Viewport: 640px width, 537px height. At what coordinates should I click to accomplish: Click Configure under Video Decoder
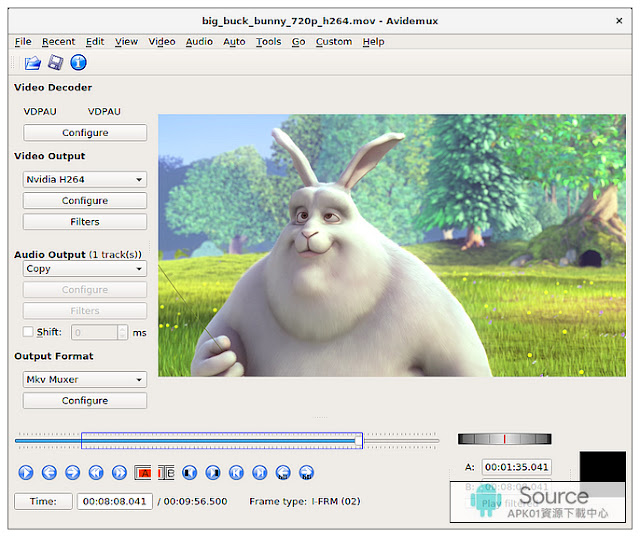[85, 133]
